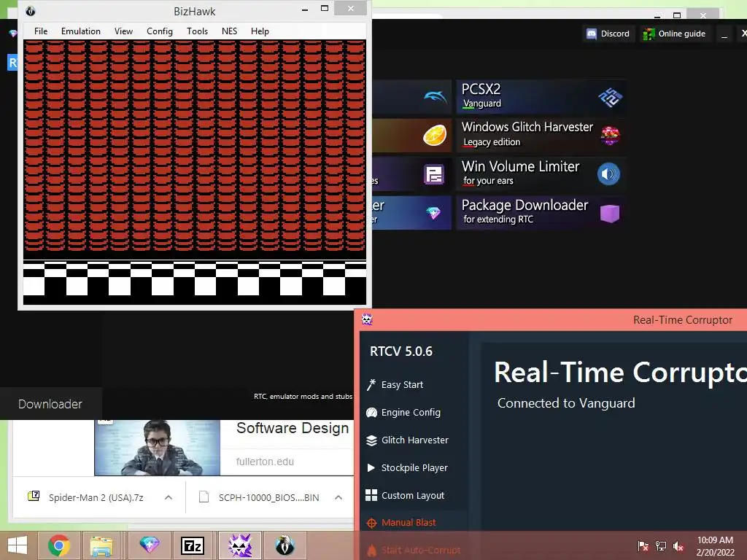Click the network tray icon
This screenshot has width=747, height=560.
[661, 545]
